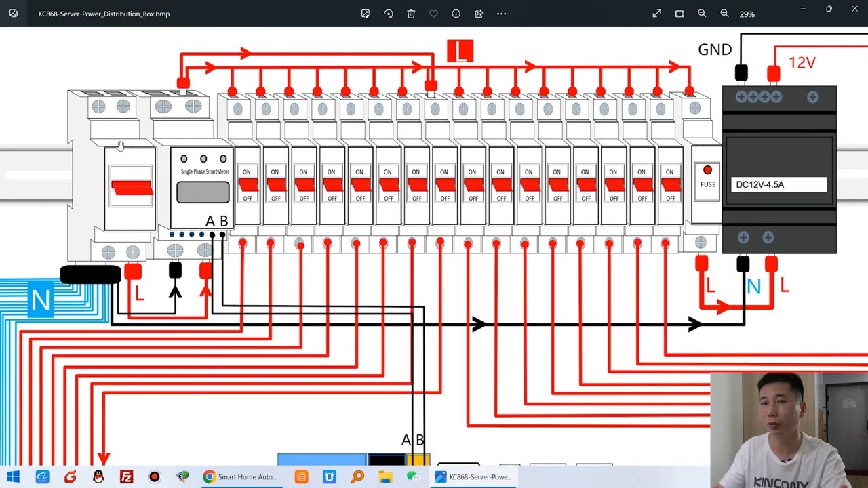The image size is (868, 488).
Task: Click the Zoom to fit icon
Action: tap(679, 14)
